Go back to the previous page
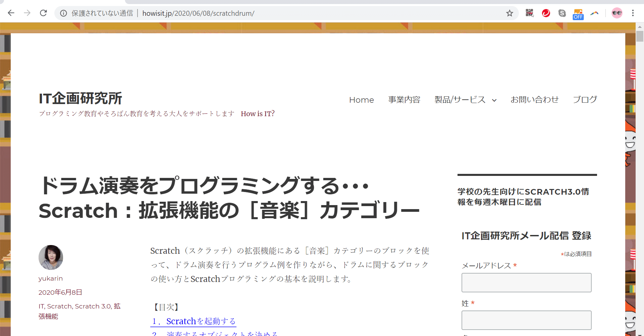The image size is (644, 336). [11, 13]
